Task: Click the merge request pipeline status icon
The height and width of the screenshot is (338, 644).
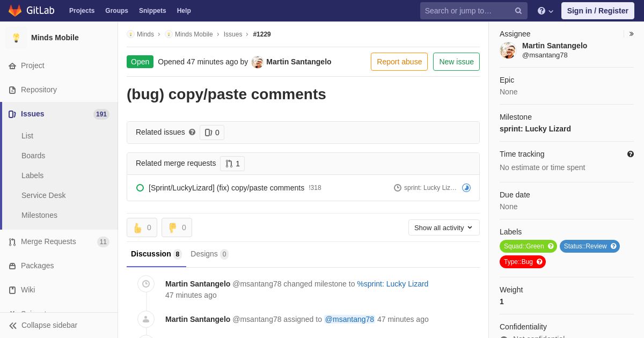Action: (466, 188)
